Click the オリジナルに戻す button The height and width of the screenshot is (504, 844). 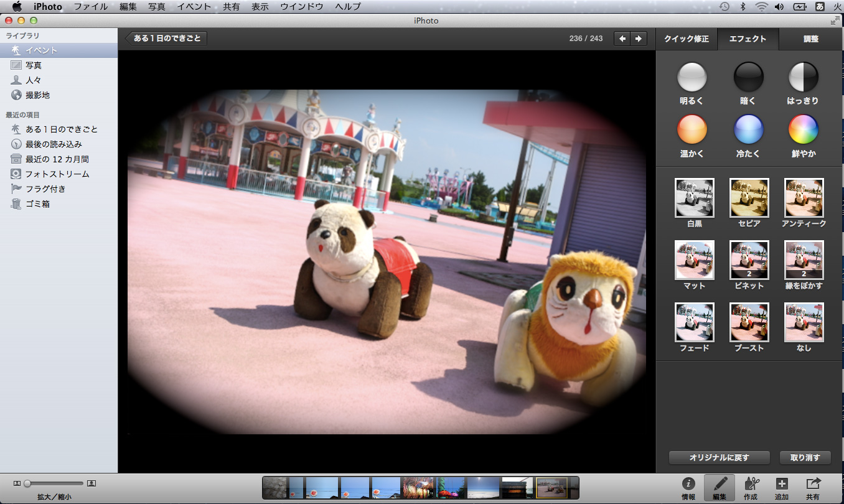point(719,457)
